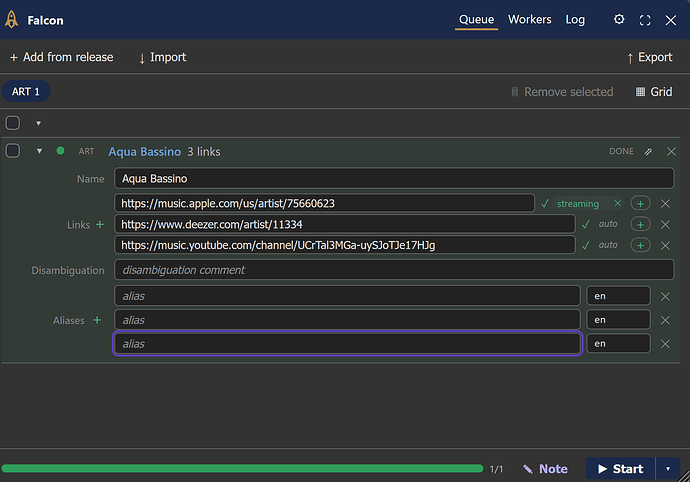Focus the second alias field

[x=347, y=320]
